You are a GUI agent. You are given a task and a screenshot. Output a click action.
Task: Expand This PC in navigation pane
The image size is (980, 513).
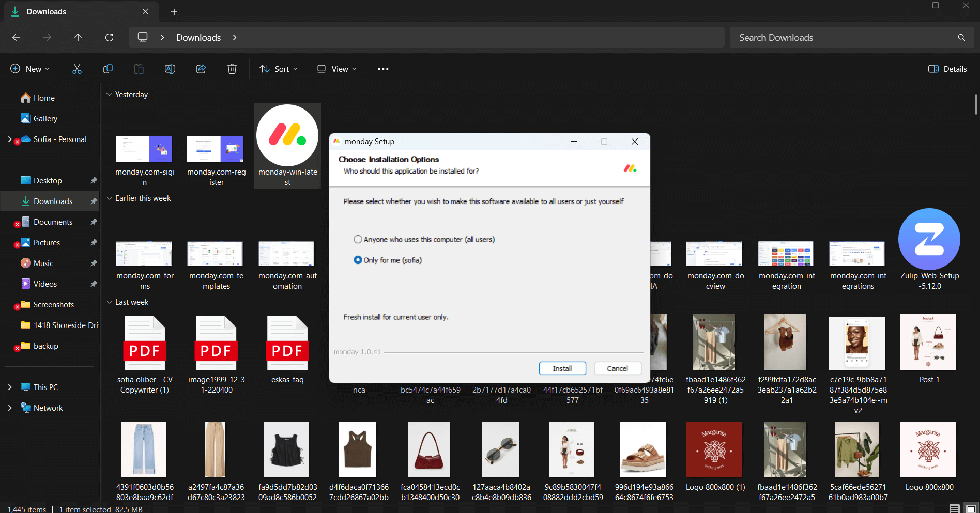click(x=10, y=387)
